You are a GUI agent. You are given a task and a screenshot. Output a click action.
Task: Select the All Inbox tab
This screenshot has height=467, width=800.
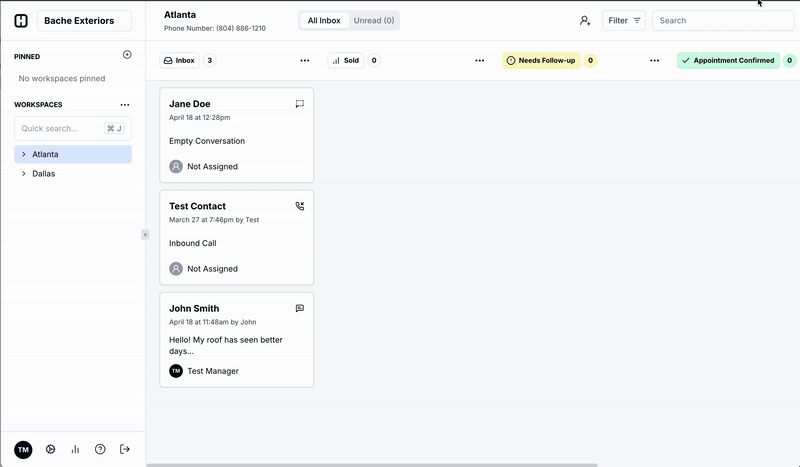point(324,20)
